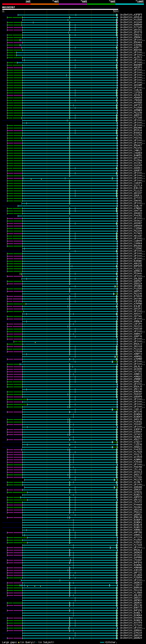Select hit label UniRef100_A8NMQ1
Screen dimensions: 146x644
coord(131,357)
